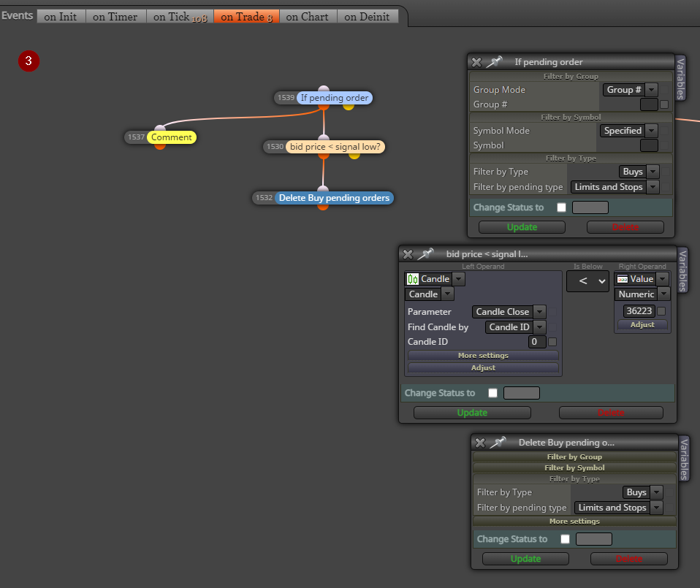Click the Candle icon in Left Operand
Image resolution: width=700 pixels, height=588 pixels.
click(x=413, y=279)
